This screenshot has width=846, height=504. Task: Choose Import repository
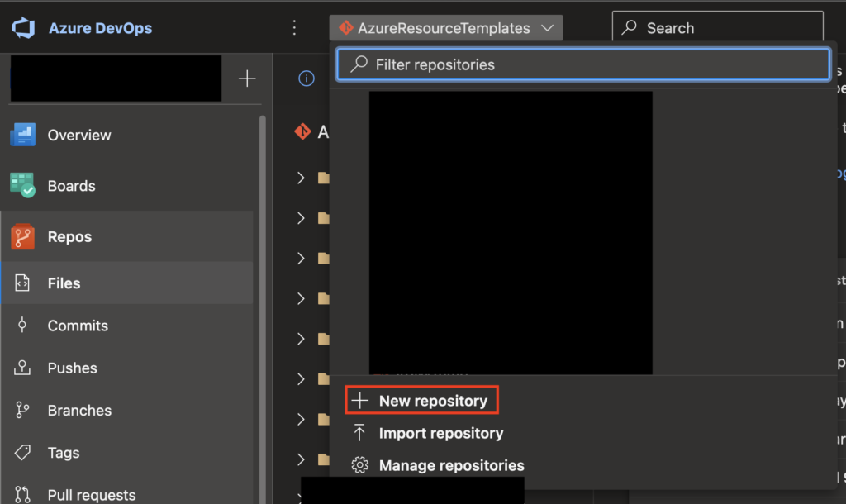coord(441,433)
